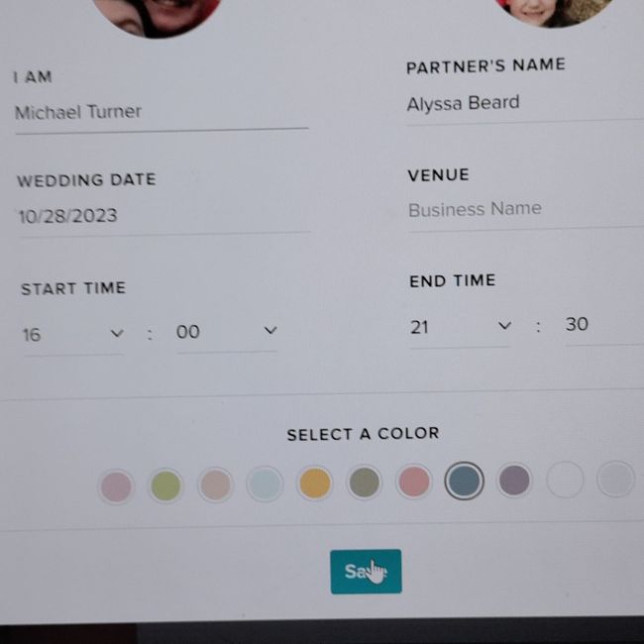Click the left profile photo thumbnail
Image resolution: width=644 pixels, height=644 pixels.
pyautogui.click(x=158, y=17)
